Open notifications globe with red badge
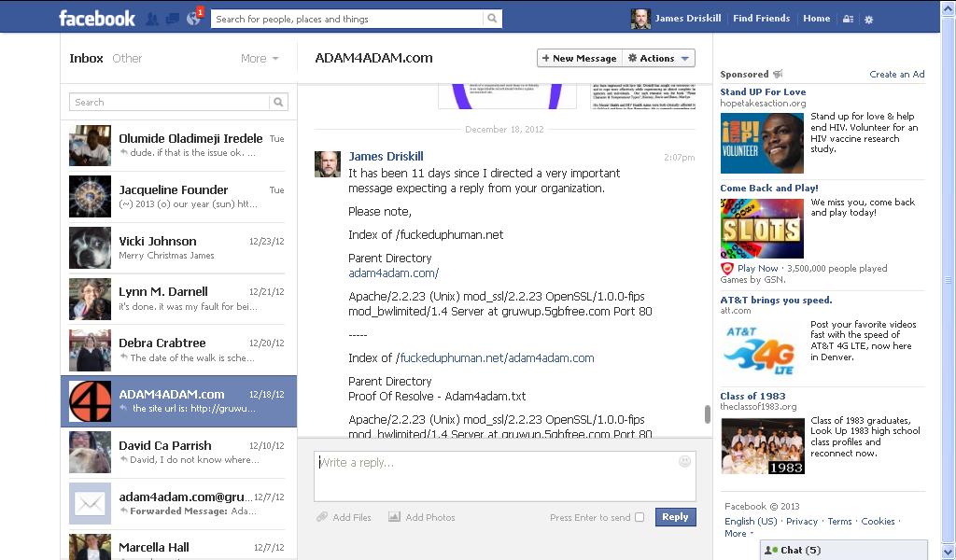The height and width of the screenshot is (560, 956). coord(194,18)
